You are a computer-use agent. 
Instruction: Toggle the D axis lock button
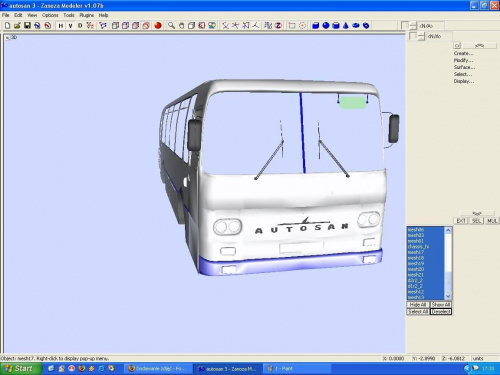80,25
